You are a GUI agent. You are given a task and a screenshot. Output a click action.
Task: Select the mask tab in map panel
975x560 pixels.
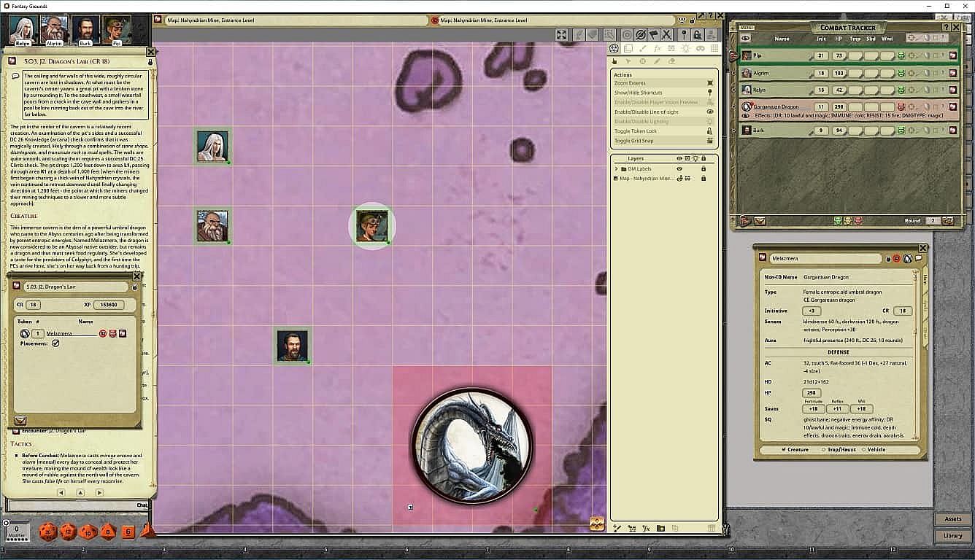tap(700, 49)
